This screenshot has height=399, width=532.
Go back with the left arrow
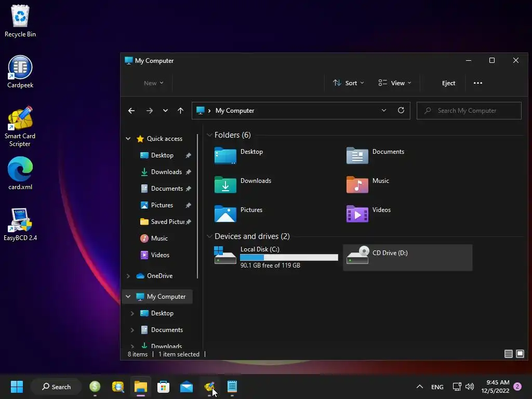tap(131, 111)
